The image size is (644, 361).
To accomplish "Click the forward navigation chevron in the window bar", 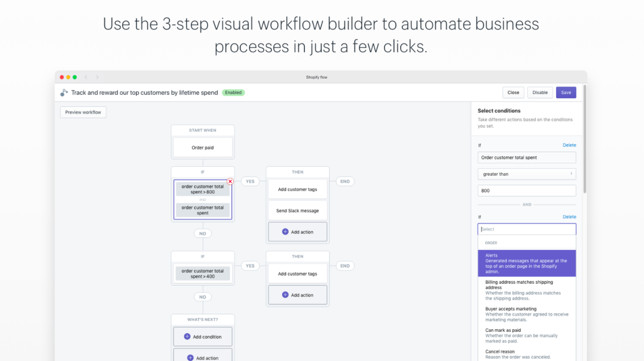I will click(x=97, y=77).
